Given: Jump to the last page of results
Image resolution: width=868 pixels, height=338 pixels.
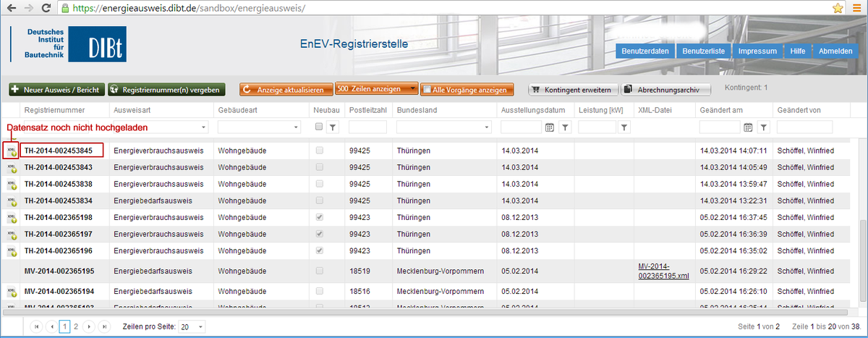Looking at the screenshot, I should 104,326.
